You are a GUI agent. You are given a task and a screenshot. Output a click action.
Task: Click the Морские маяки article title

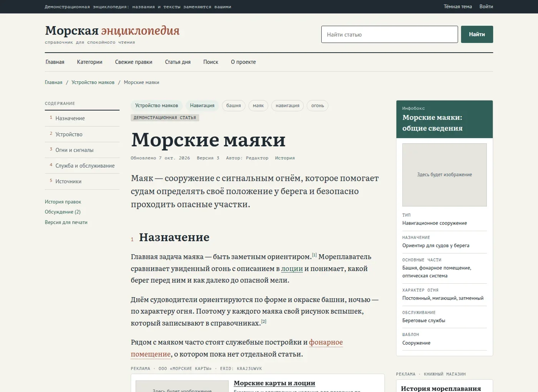(208, 140)
